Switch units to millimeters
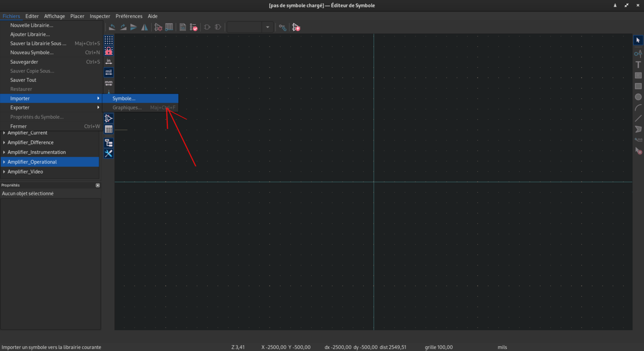The image size is (644, 351). pyautogui.click(x=109, y=83)
